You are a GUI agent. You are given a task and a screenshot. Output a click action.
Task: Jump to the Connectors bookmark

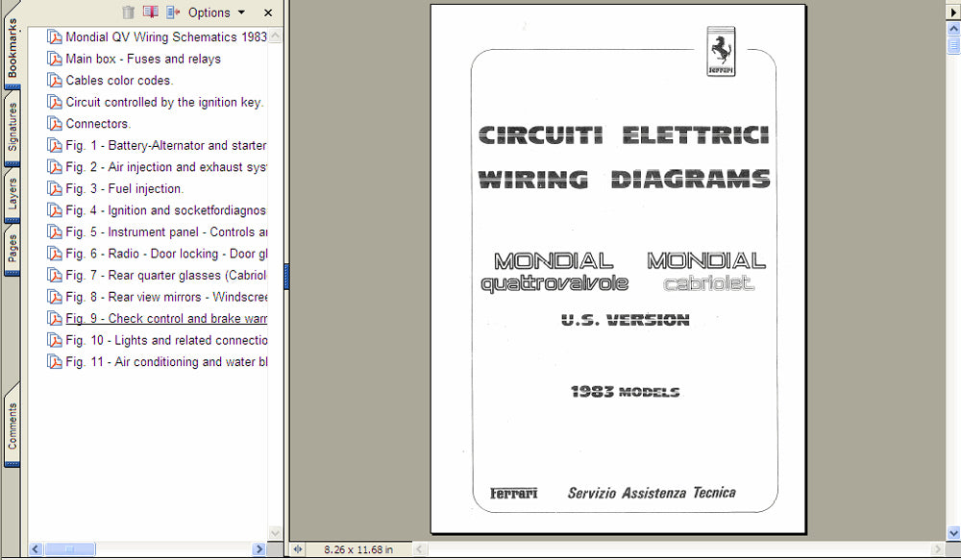click(x=98, y=124)
